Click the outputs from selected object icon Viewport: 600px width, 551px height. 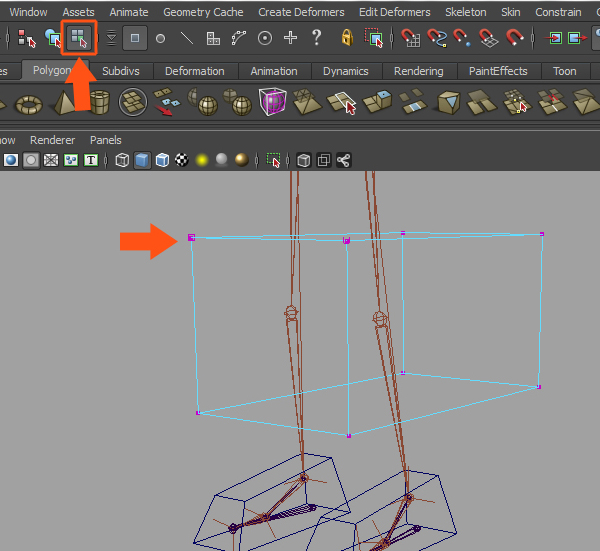pyautogui.click(x=577, y=38)
